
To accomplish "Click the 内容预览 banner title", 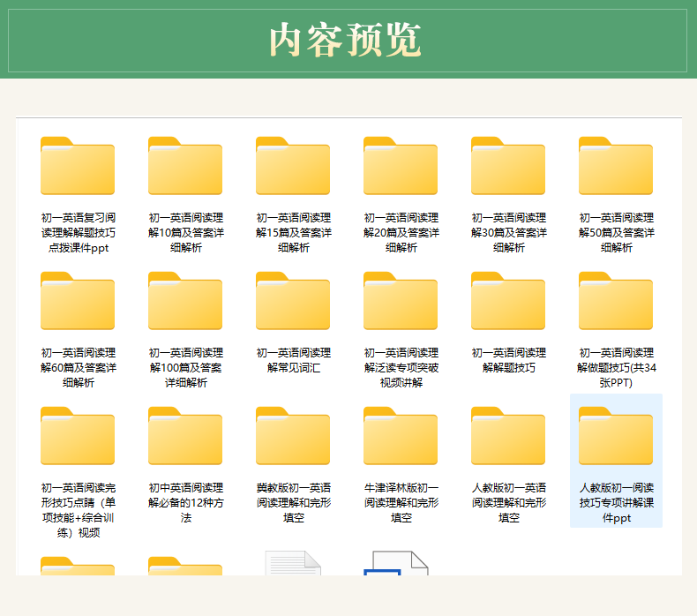I will coord(345,40).
